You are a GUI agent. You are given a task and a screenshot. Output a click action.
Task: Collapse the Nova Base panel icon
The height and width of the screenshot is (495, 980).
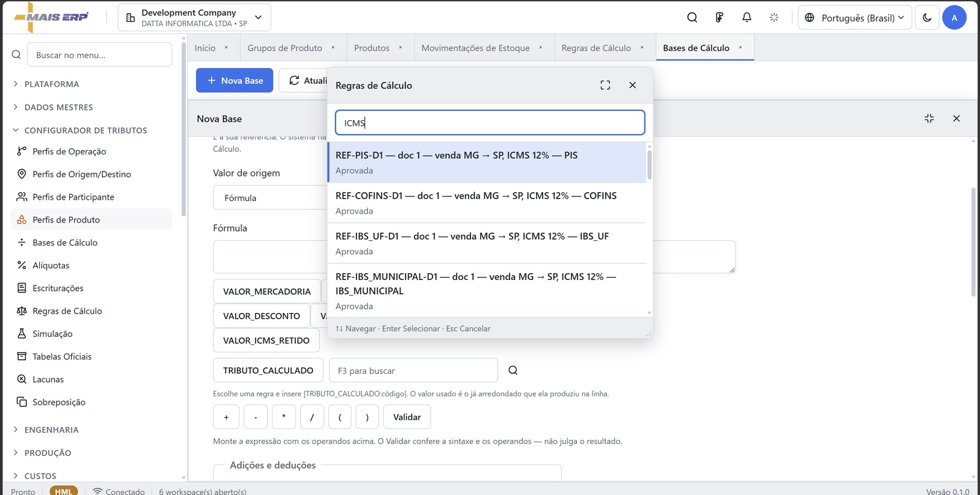tap(929, 118)
